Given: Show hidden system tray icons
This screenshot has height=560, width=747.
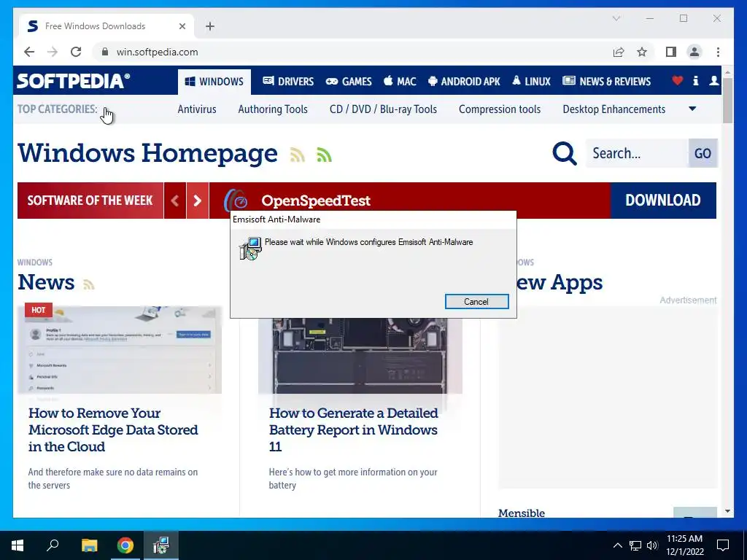Looking at the screenshot, I should click(x=617, y=545).
